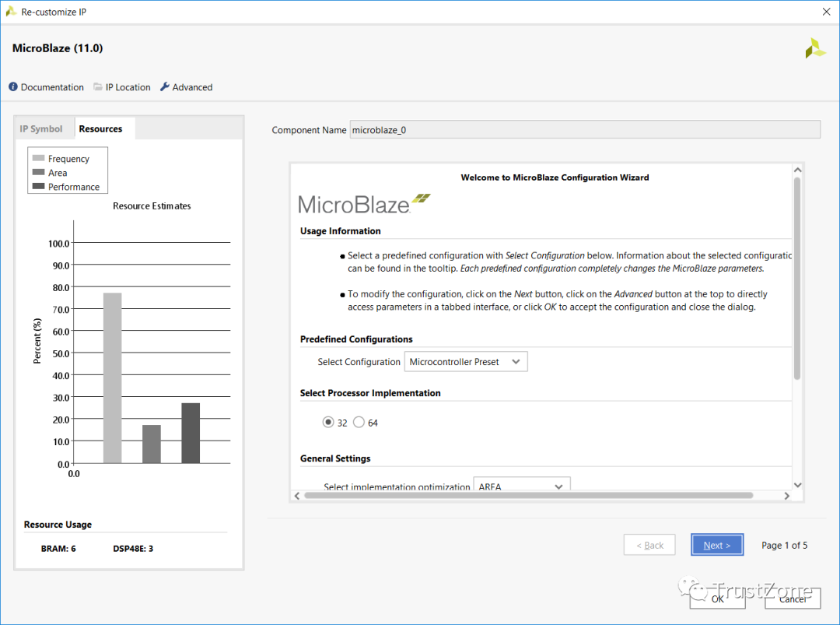
Task: Click the 'General Settings' heading
Action: coord(335,458)
